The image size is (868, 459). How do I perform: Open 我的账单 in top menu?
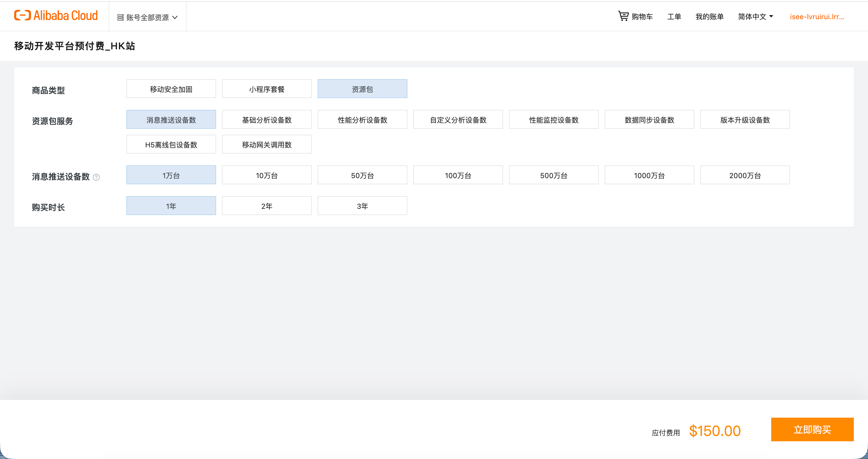[709, 17]
